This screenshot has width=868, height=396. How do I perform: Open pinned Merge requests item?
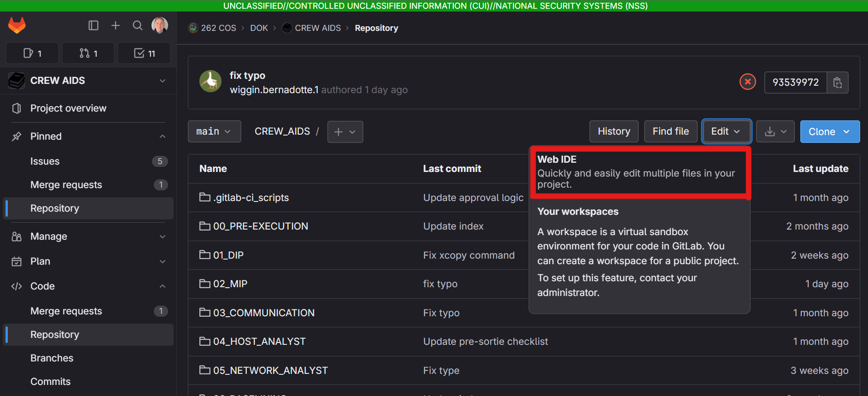[88, 185]
